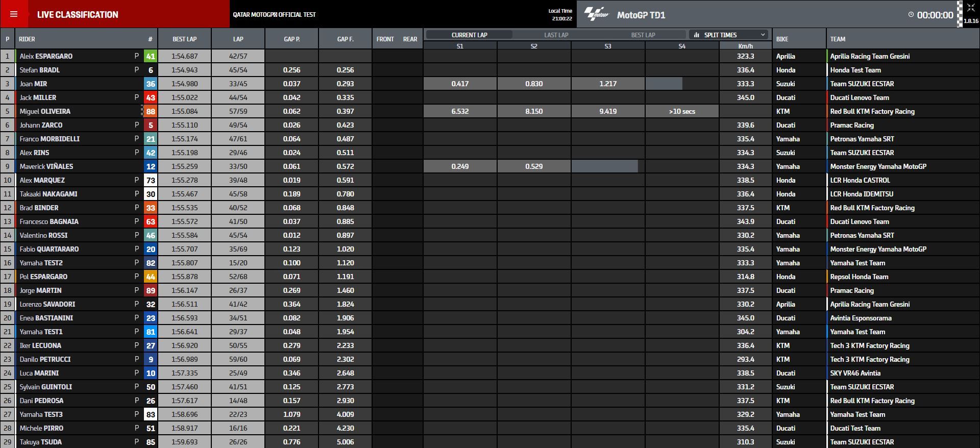Select Valentino Rossi's rider name
Screen dimensions: 980x448
pos(43,236)
